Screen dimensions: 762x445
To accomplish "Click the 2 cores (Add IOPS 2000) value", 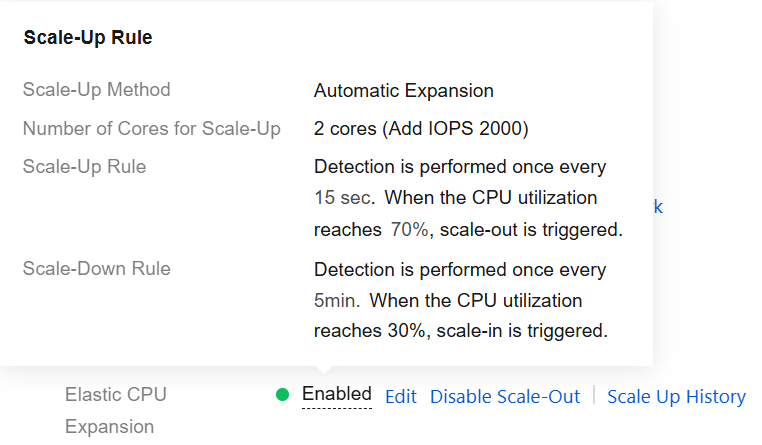I will pos(421,129).
